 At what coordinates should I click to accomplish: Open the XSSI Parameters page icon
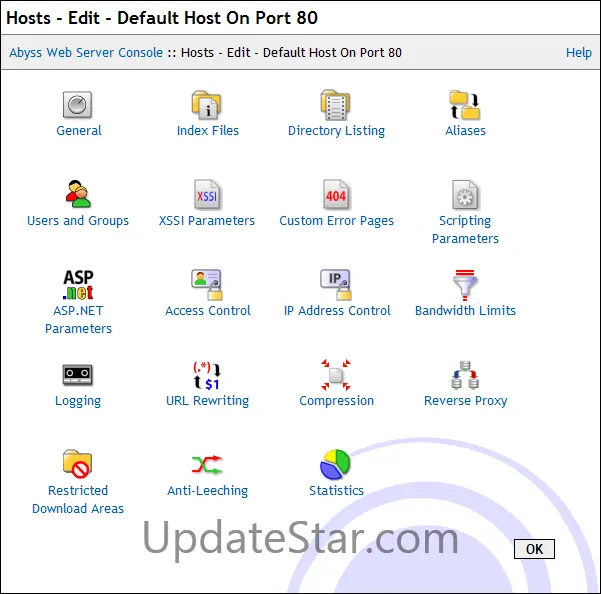[x=207, y=195]
